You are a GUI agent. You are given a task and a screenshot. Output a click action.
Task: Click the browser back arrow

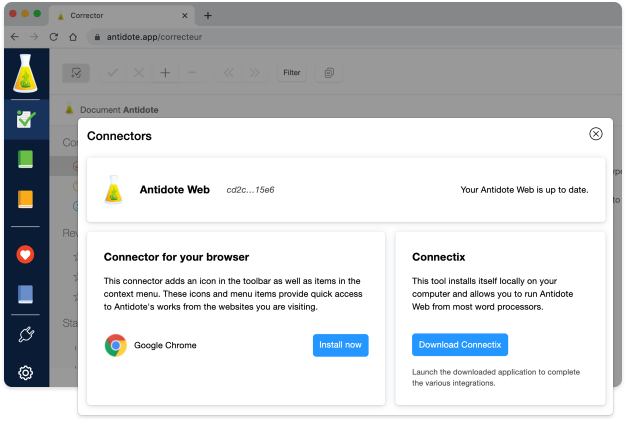coord(15,37)
